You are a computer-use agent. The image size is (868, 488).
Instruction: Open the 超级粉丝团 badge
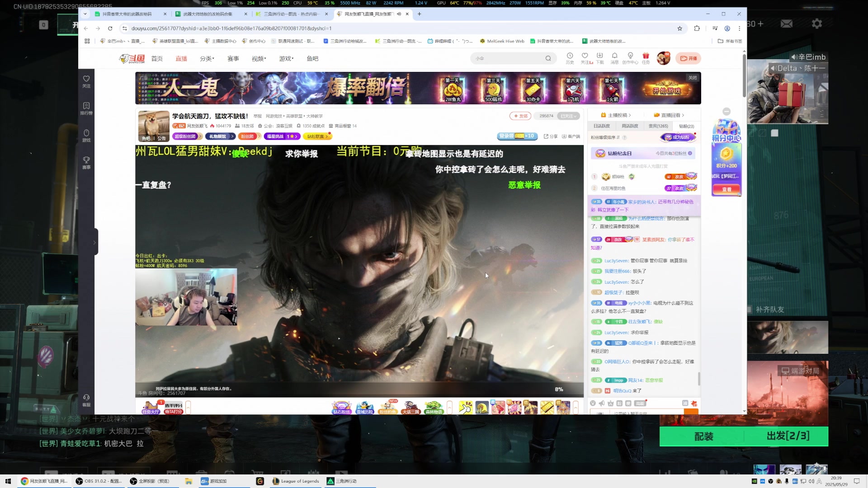coord(188,136)
